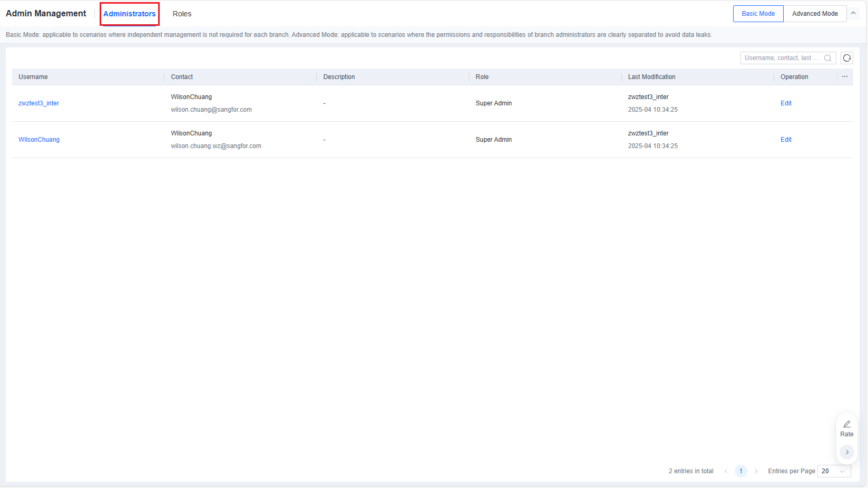Click the right-arrow button below Rate
Screen dimensions: 868x488
847,452
